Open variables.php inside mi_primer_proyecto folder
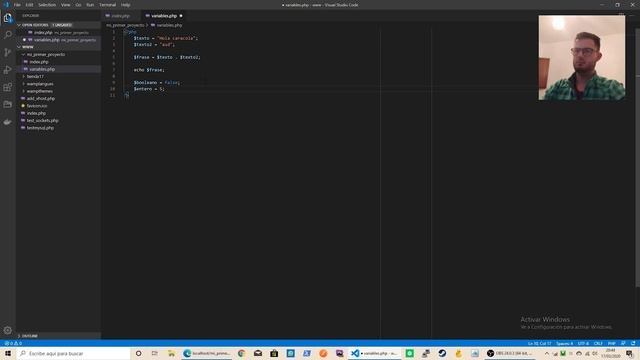Screen dimensions: 640x360 (x=58, y=69)
